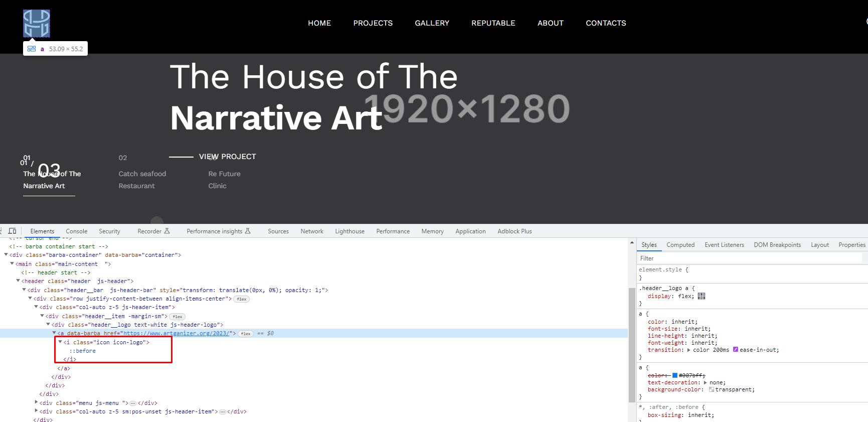868x422 pixels.
Task: Open GALLERY navigation link
Action: pos(432,23)
